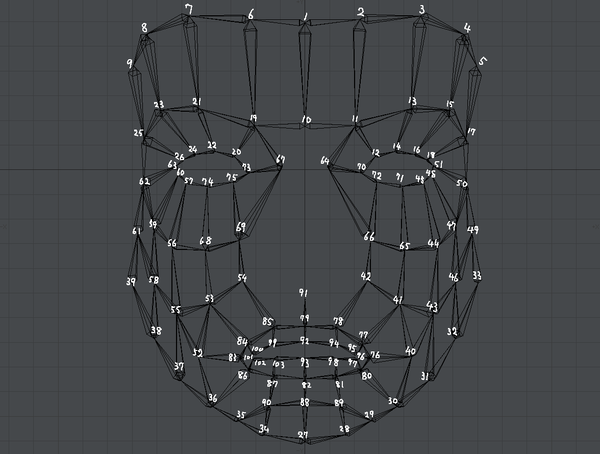
Task: Select the rig joint numbered 23
Action: point(159,105)
